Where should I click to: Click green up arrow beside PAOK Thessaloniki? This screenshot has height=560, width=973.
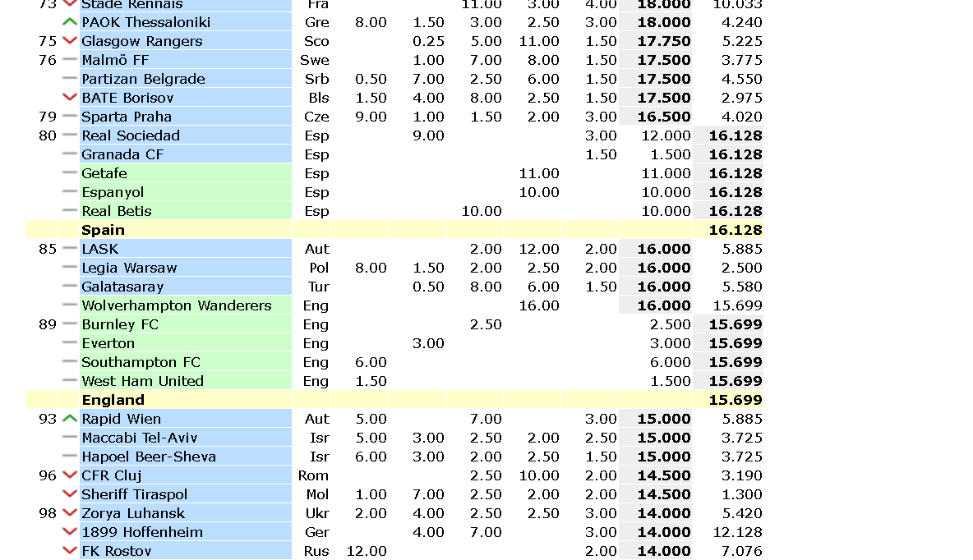(x=70, y=22)
